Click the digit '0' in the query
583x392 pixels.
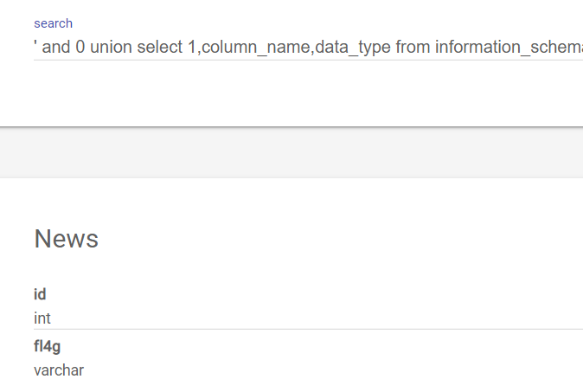(80, 48)
